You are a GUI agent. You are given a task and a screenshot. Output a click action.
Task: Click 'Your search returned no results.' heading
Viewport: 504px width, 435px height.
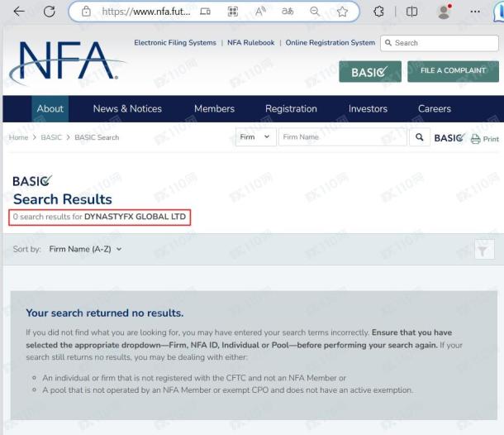click(105, 313)
